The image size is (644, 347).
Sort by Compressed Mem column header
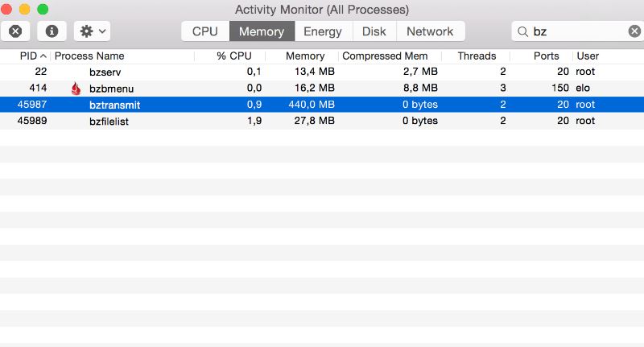[385, 56]
